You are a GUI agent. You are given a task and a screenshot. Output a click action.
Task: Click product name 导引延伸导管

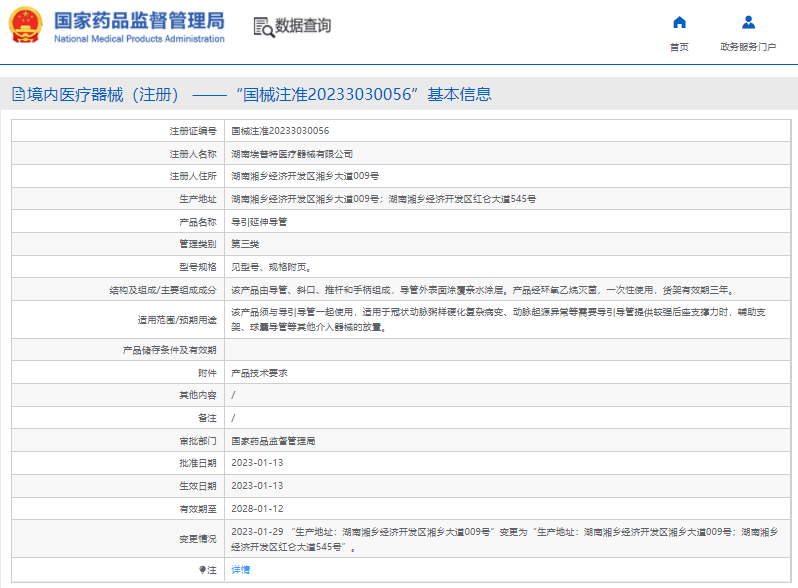259,222
